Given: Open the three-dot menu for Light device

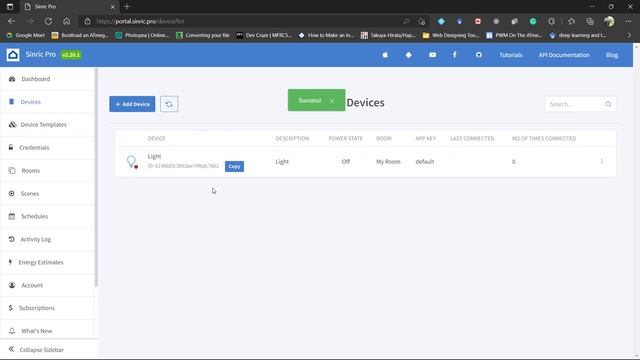Looking at the screenshot, I should click(x=602, y=162).
